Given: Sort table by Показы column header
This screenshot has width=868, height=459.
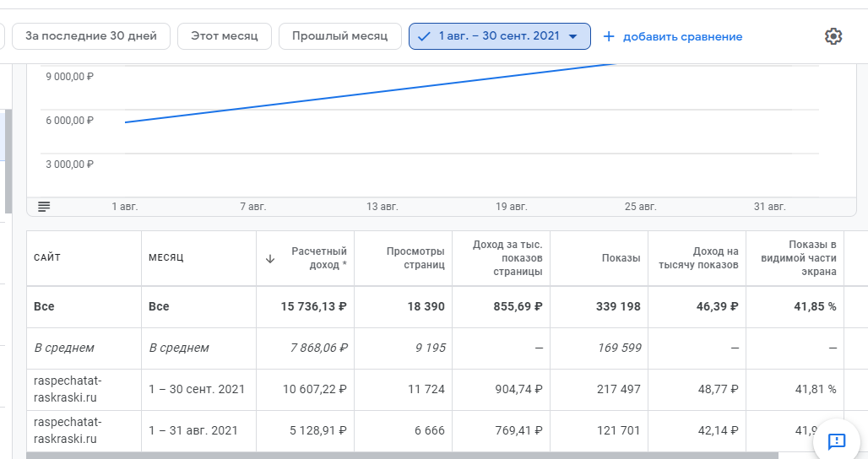Looking at the screenshot, I should [x=621, y=258].
